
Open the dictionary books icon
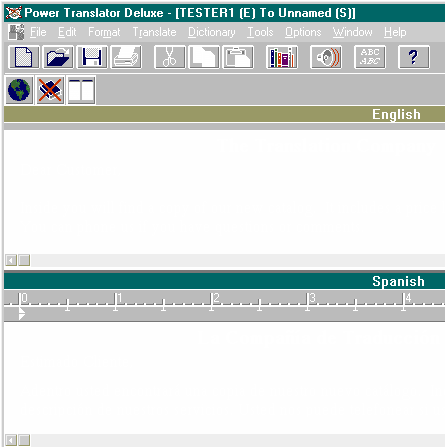pos(282,57)
